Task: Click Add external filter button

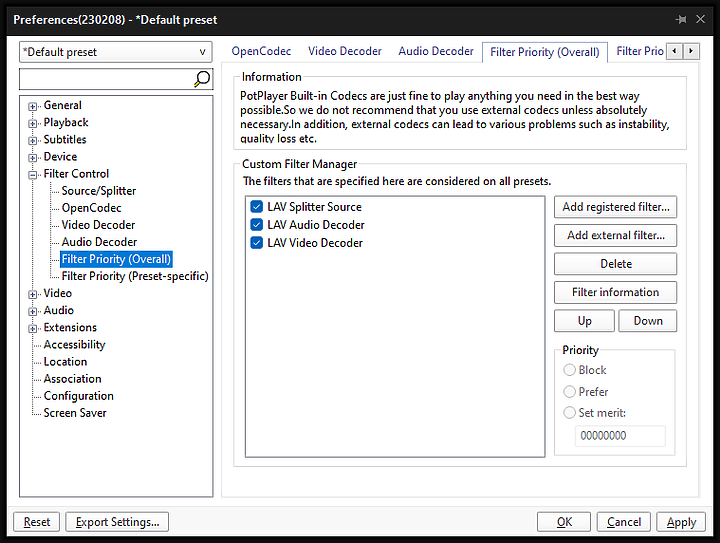Action: coord(615,235)
